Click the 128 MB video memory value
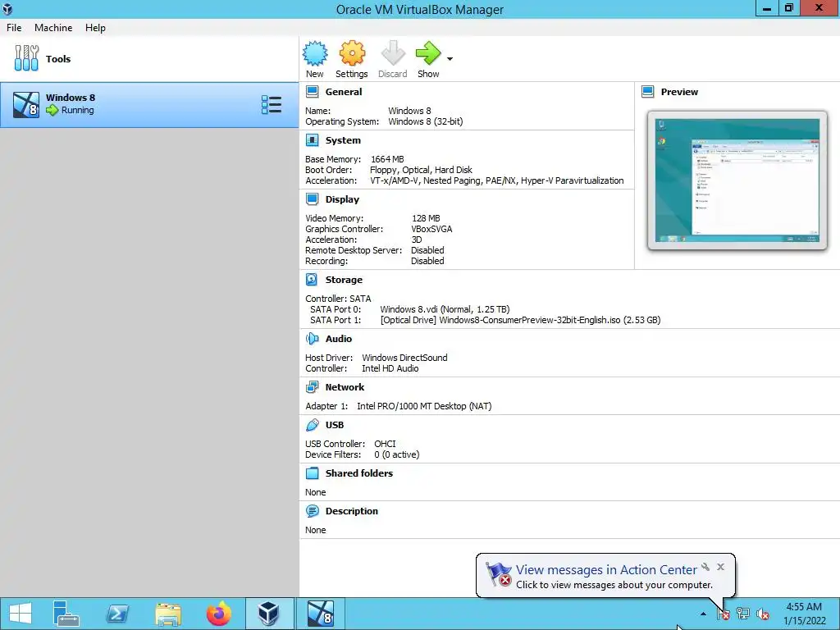 coord(426,218)
